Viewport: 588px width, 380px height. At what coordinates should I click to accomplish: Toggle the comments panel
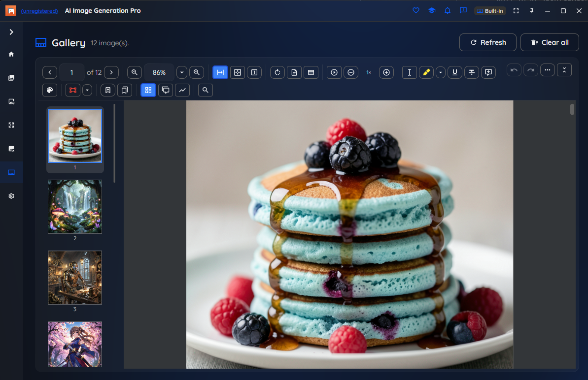tap(166, 90)
